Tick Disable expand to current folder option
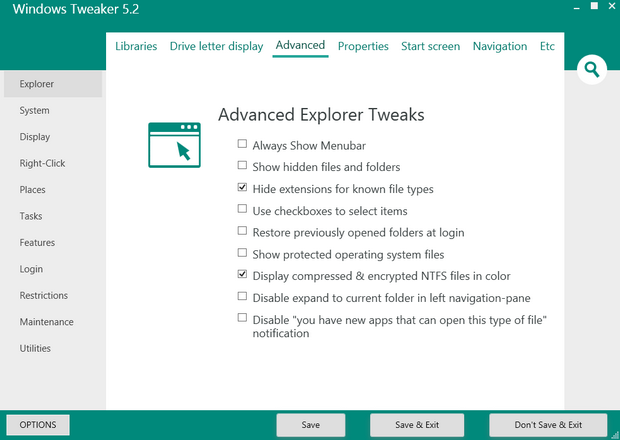This screenshot has height=440, width=620. (x=242, y=296)
